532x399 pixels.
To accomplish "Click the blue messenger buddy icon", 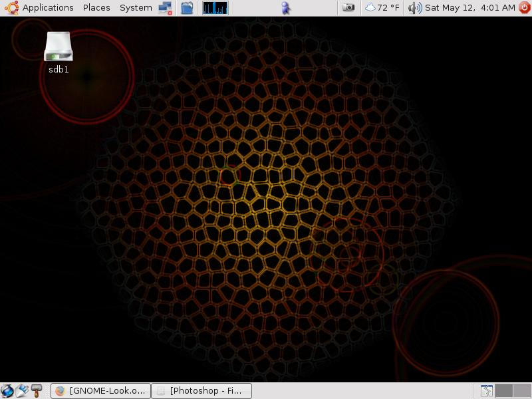I will (x=286, y=8).
